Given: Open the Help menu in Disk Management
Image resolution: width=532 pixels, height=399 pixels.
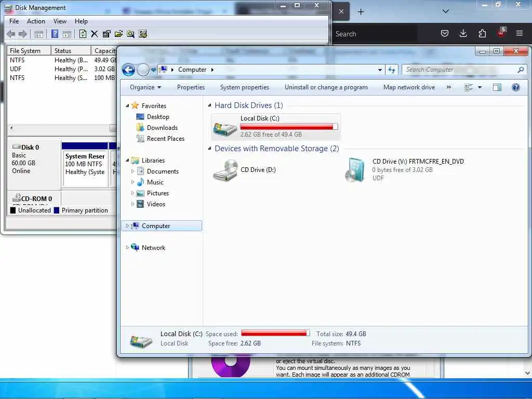Looking at the screenshot, I should pos(81,21).
